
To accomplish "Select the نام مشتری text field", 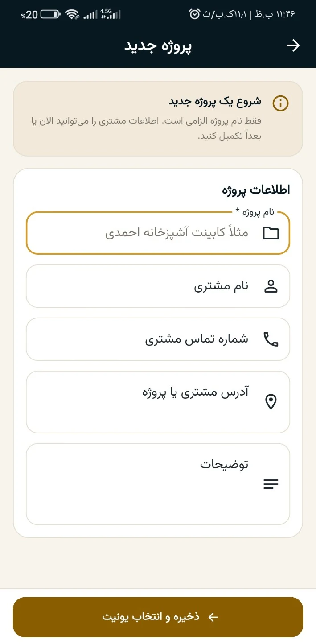I will pos(158,286).
